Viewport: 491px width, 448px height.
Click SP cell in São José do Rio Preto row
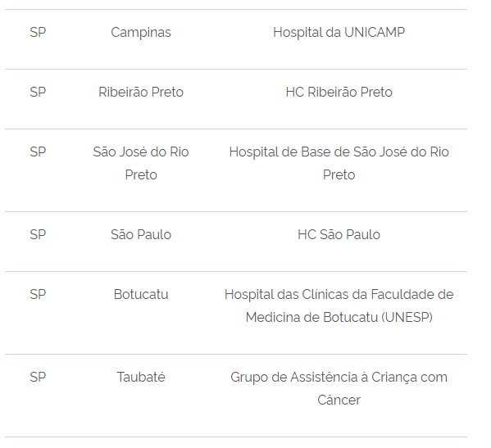38,152
